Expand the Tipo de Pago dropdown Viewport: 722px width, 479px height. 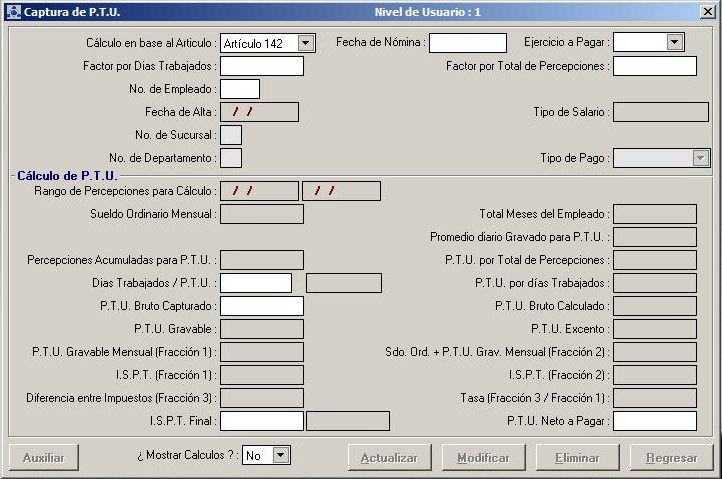click(x=700, y=158)
